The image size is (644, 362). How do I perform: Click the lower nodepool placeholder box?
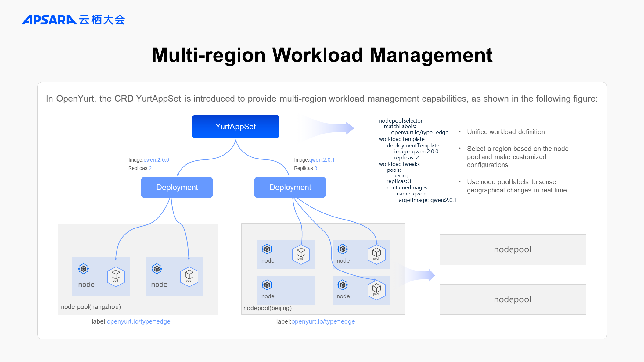(x=513, y=299)
